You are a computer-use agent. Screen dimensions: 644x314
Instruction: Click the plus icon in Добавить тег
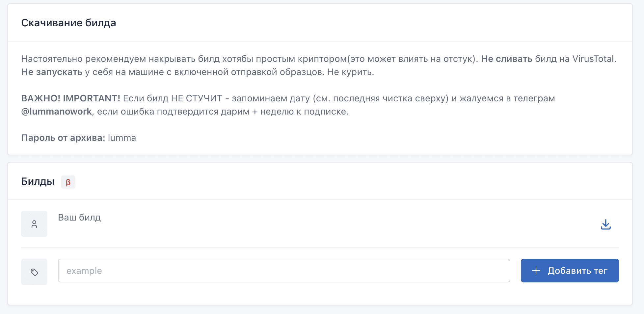pyautogui.click(x=536, y=271)
